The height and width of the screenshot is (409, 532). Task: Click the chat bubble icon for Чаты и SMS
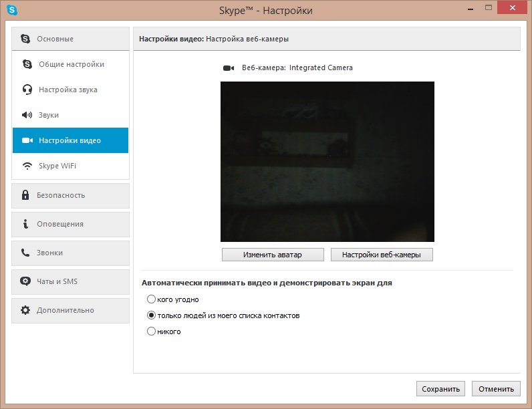point(25,281)
